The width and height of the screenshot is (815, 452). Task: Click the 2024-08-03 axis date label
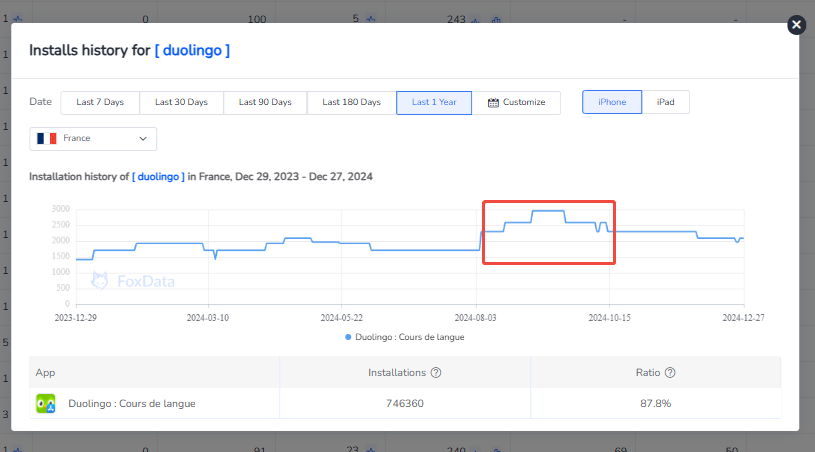(476, 317)
